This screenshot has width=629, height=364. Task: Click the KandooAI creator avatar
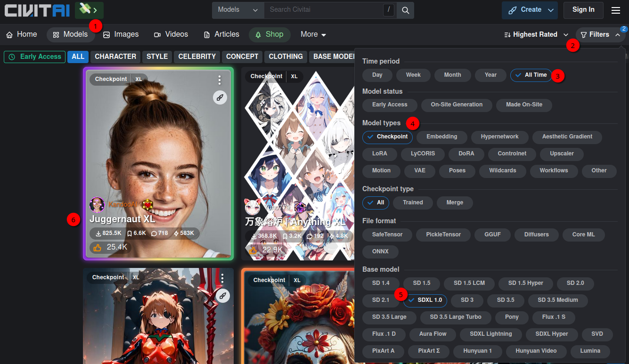(97, 205)
